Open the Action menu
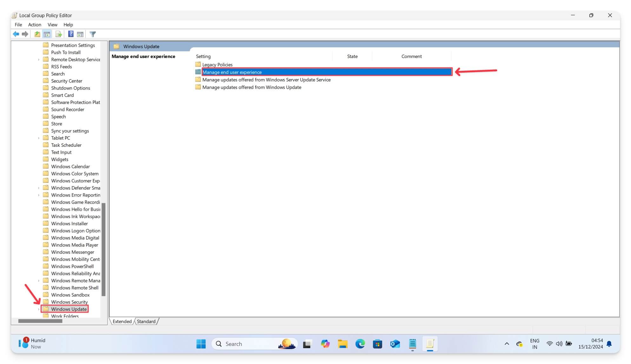Image resolution: width=631 pixels, height=364 pixels. click(35, 24)
